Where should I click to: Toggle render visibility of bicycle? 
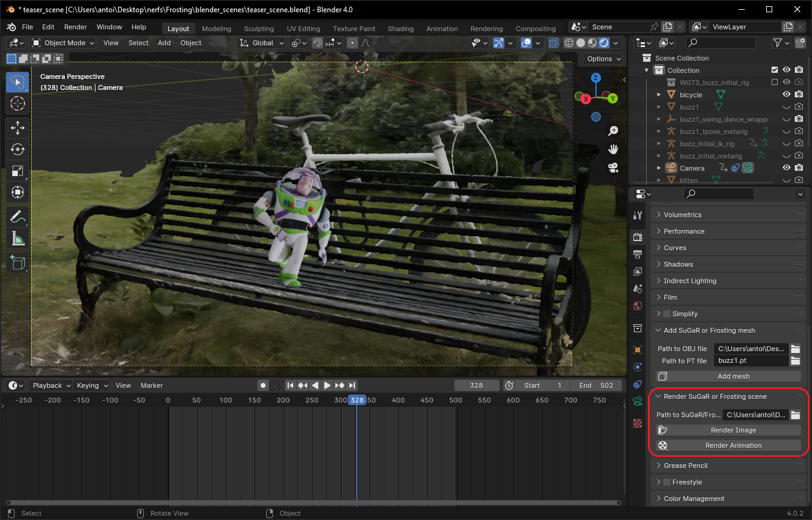click(x=799, y=94)
